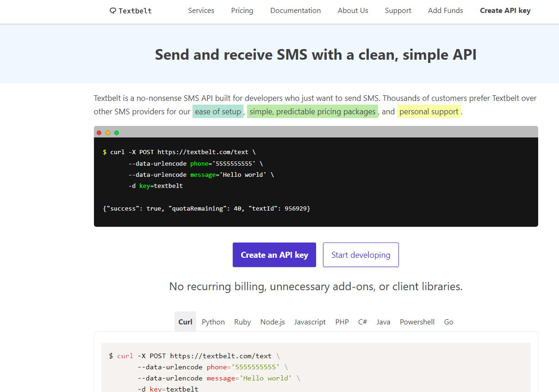
Task: Open the Add Funds page
Action: coord(445,11)
